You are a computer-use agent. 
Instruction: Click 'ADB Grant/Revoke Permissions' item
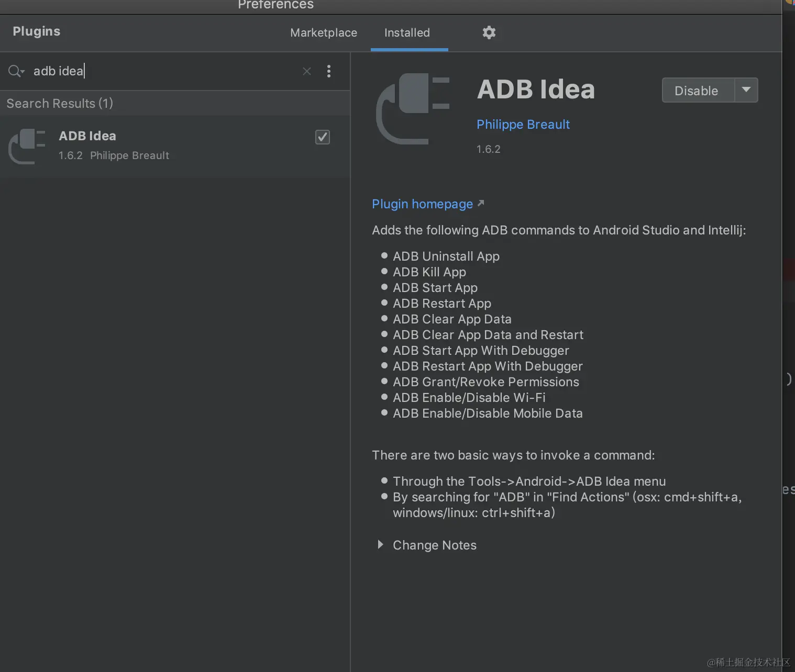[x=486, y=382]
